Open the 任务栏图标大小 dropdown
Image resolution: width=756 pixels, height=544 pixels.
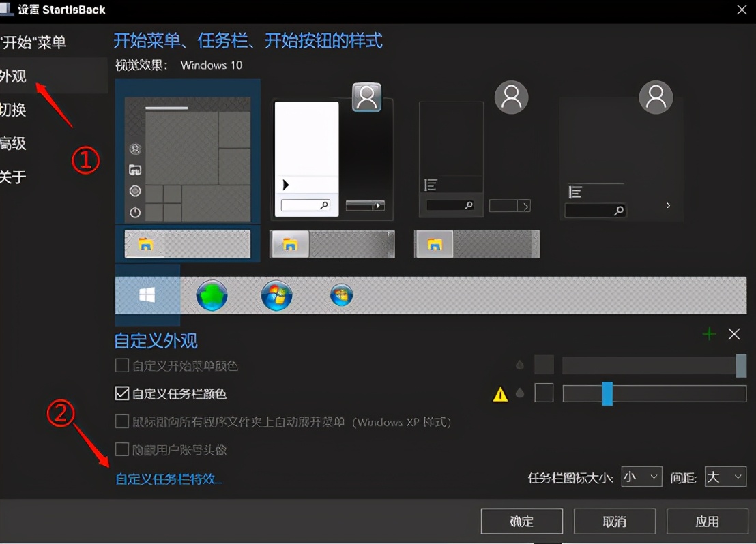(641, 477)
